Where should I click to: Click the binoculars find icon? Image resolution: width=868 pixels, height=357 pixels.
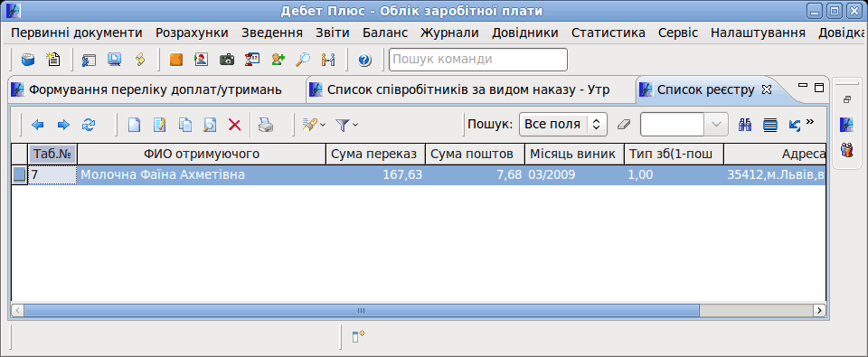[x=745, y=125]
